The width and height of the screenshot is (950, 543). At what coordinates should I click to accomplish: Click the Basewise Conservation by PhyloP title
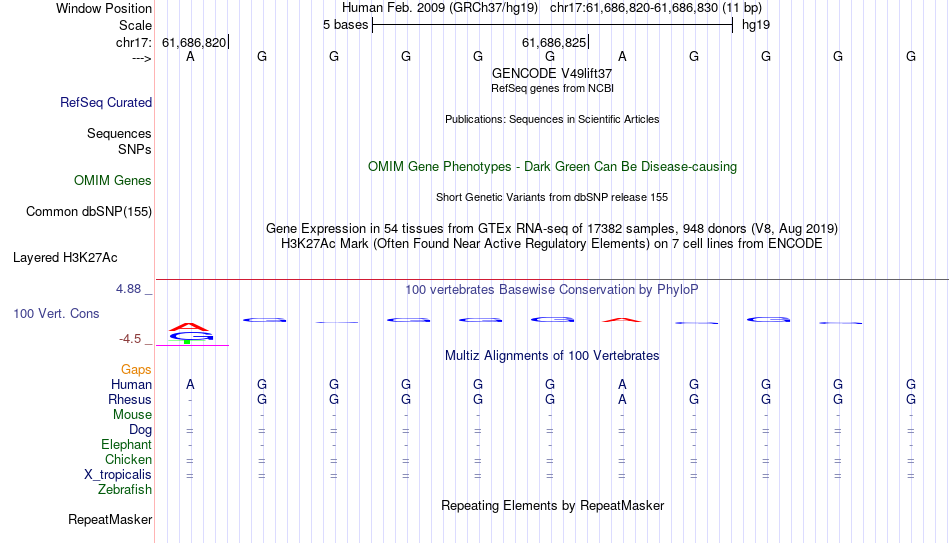(552, 290)
